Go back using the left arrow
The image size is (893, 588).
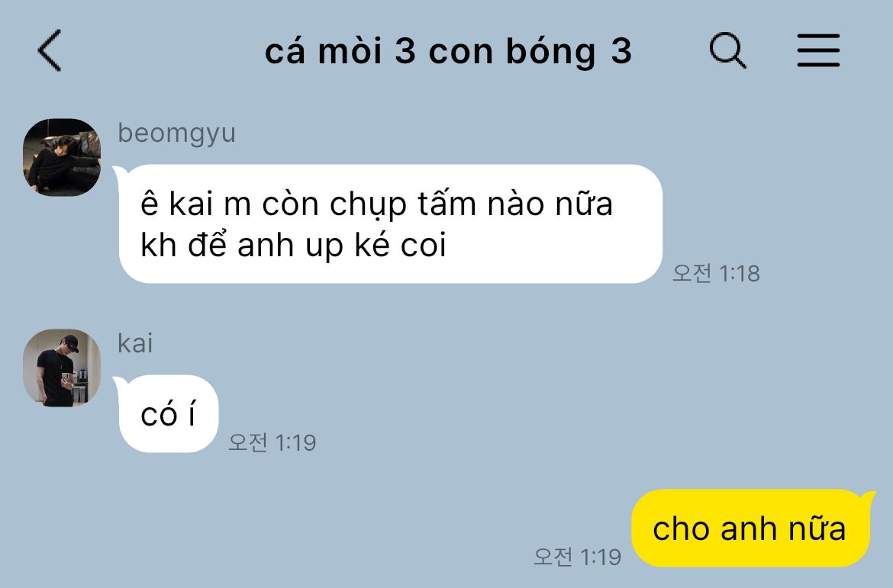coord(50,50)
